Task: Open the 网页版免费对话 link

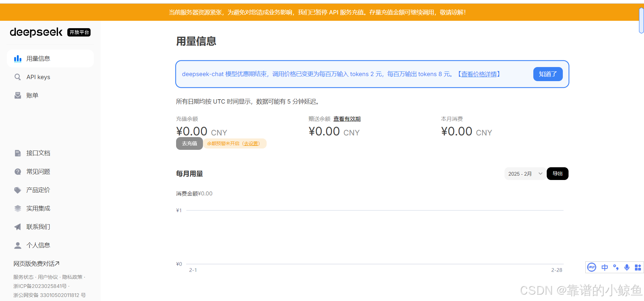Action: click(36, 264)
